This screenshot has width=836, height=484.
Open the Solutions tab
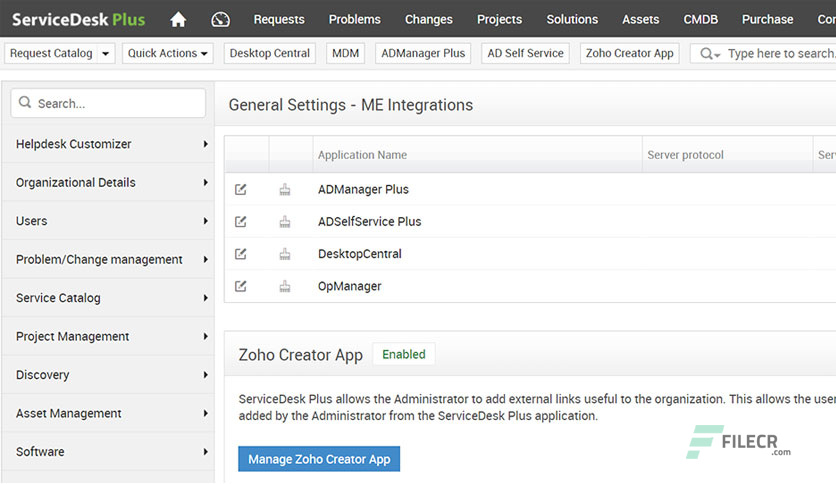572,19
